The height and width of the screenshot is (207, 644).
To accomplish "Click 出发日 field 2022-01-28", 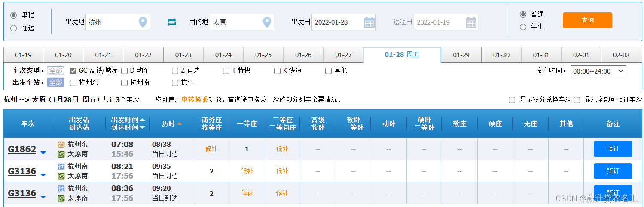I will click(x=344, y=22).
